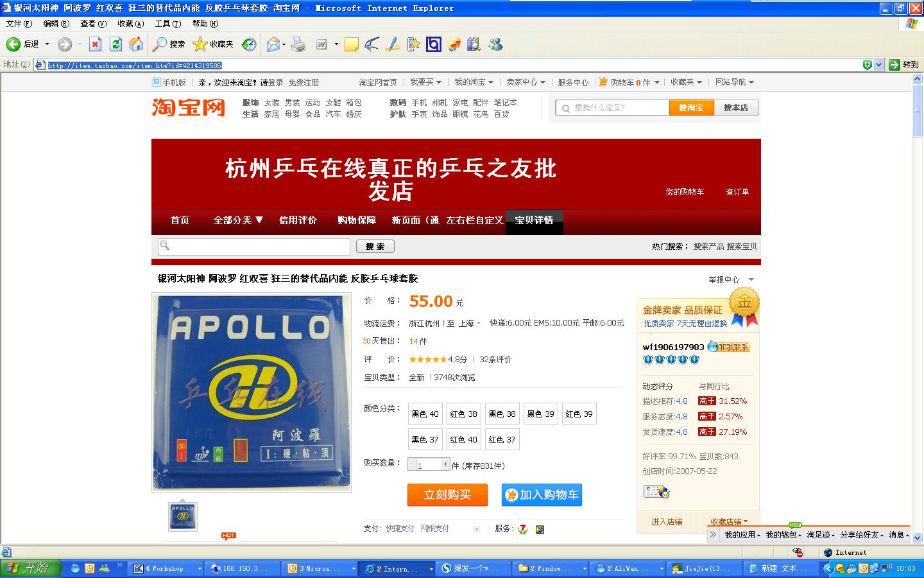Click the yellow sticky note toolbar icon
Viewport: 924px width, 578px height.
pos(351,44)
